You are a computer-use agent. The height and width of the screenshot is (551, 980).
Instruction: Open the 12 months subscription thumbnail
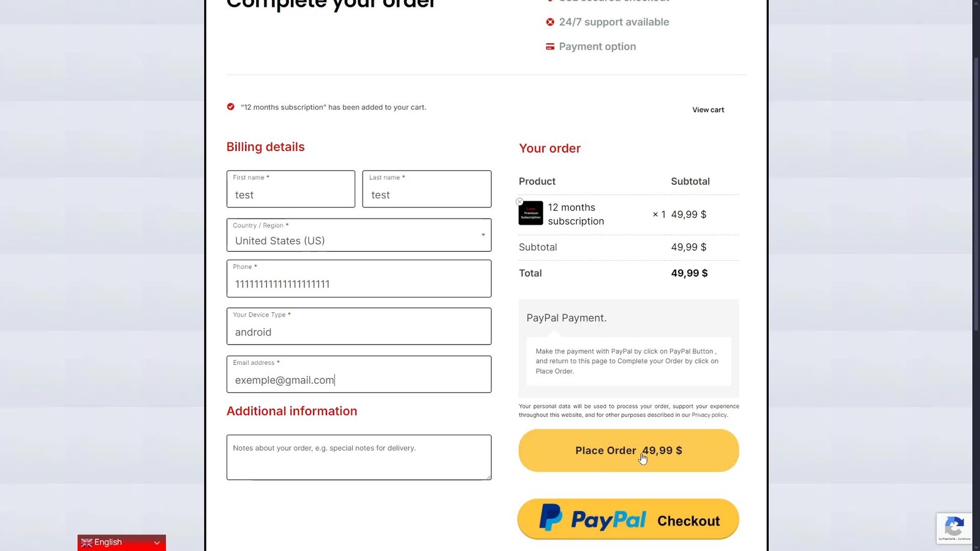(531, 213)
